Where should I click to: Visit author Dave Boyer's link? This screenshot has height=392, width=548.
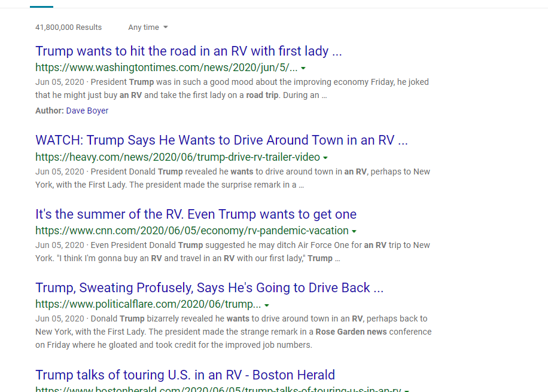[x=87, y=111]
